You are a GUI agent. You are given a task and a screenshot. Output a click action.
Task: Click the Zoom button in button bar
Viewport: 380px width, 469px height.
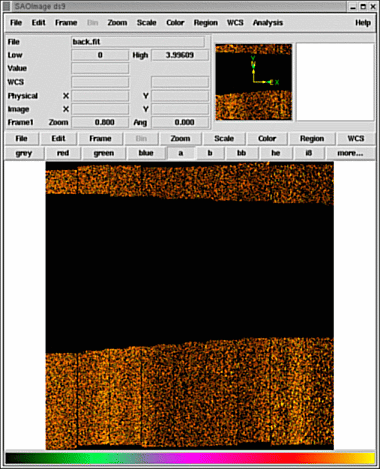180,139
